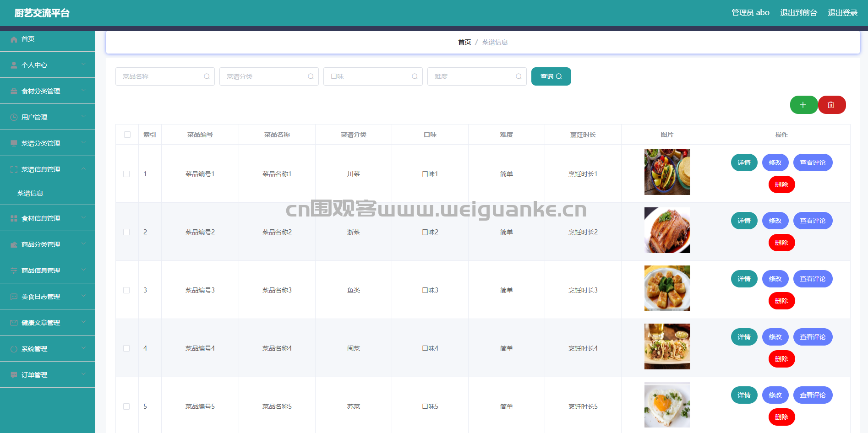
Task: Click 首页 in the breadcrumb
Action: 464,42
